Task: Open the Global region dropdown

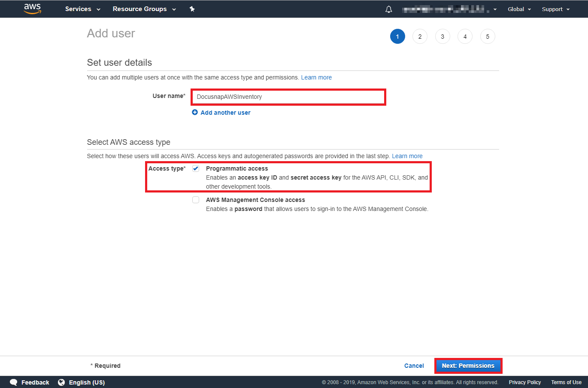Action: (519, 9)
